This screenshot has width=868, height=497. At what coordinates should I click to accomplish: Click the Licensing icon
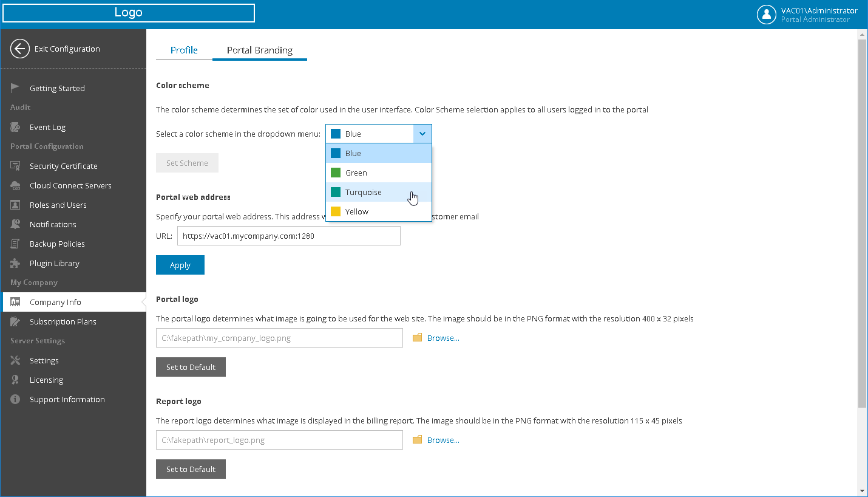16,380
